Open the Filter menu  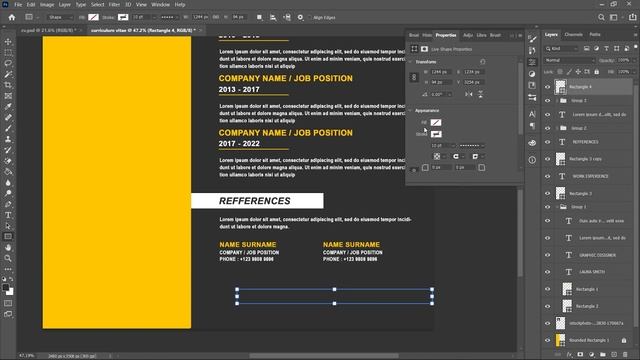pos(114,4)
